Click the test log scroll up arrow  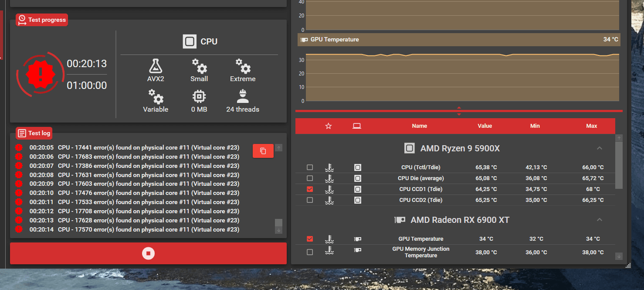click(x=279, y=148)
